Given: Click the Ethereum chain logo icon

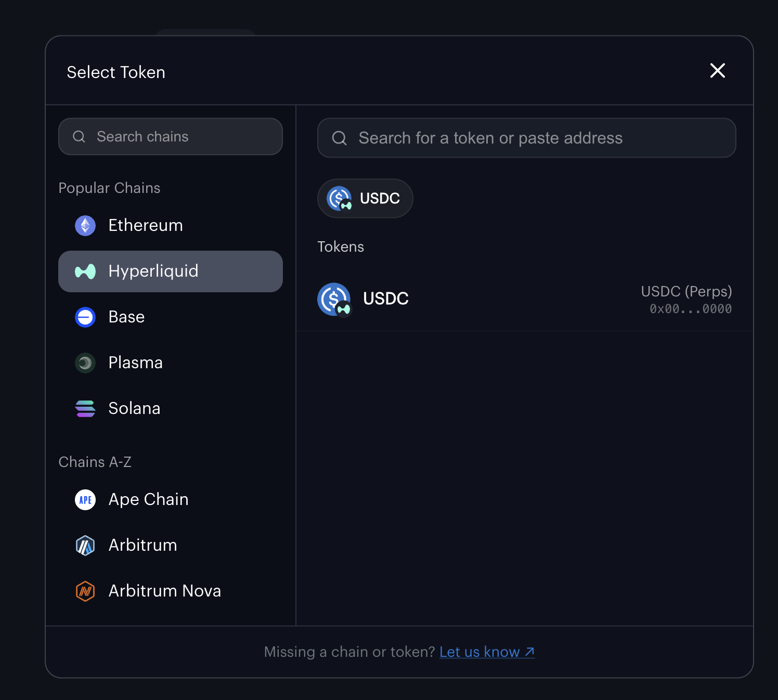Looking at the screenshot, I should 85,226.
